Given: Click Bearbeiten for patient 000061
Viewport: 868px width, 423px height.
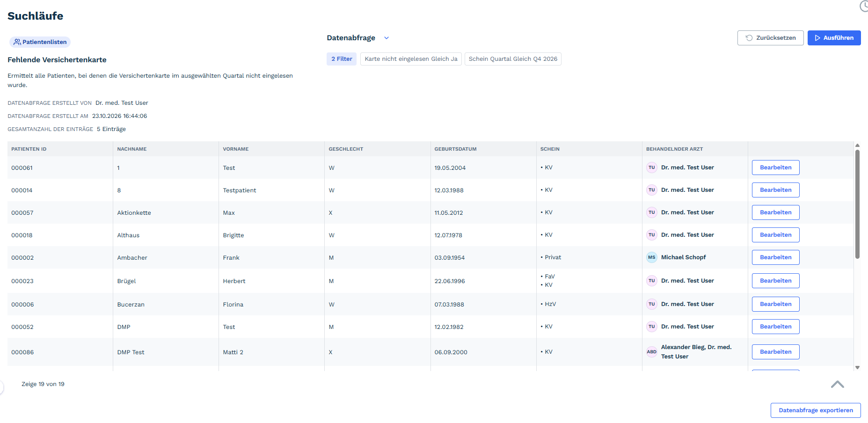Looking at the screenshot, I should 775,168.
